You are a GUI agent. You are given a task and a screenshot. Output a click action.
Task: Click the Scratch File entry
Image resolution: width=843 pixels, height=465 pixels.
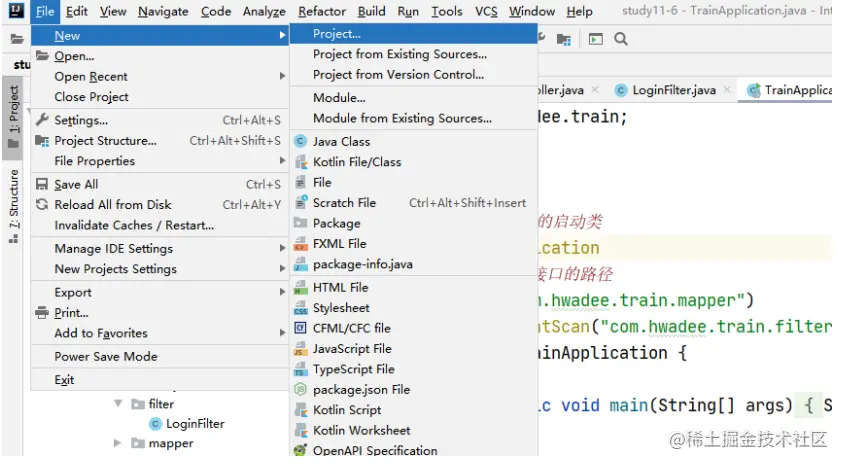pyautogui.click(x=344, y=203)
